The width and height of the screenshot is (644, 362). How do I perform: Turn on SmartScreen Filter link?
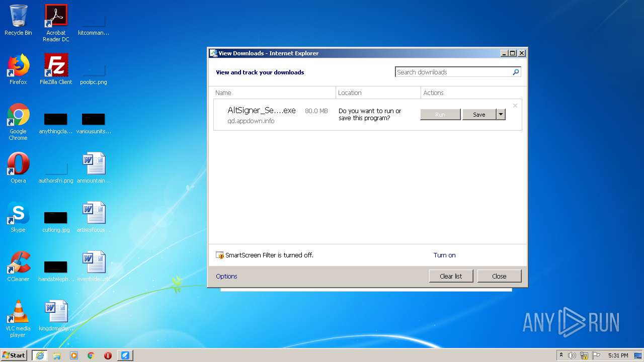(445, 255)
